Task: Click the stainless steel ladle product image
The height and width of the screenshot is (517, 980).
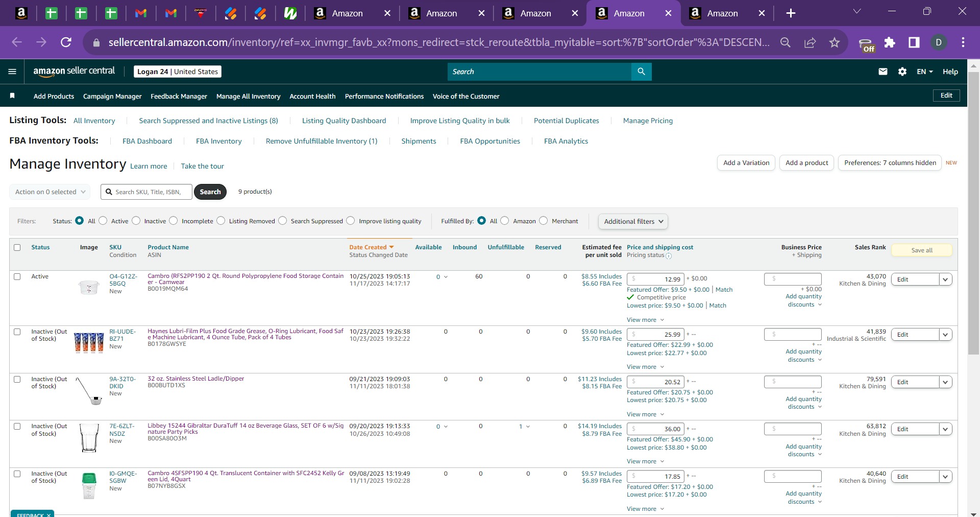Action: 89,391
